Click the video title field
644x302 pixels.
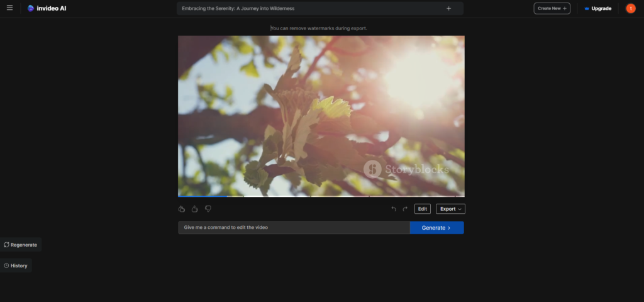coord(308,8)
